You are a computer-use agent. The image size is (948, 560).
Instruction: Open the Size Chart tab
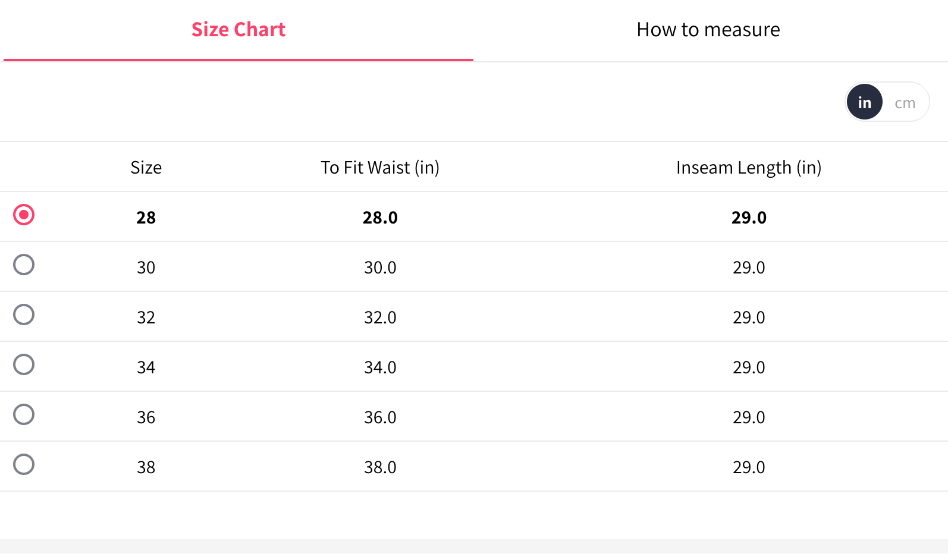238,30
